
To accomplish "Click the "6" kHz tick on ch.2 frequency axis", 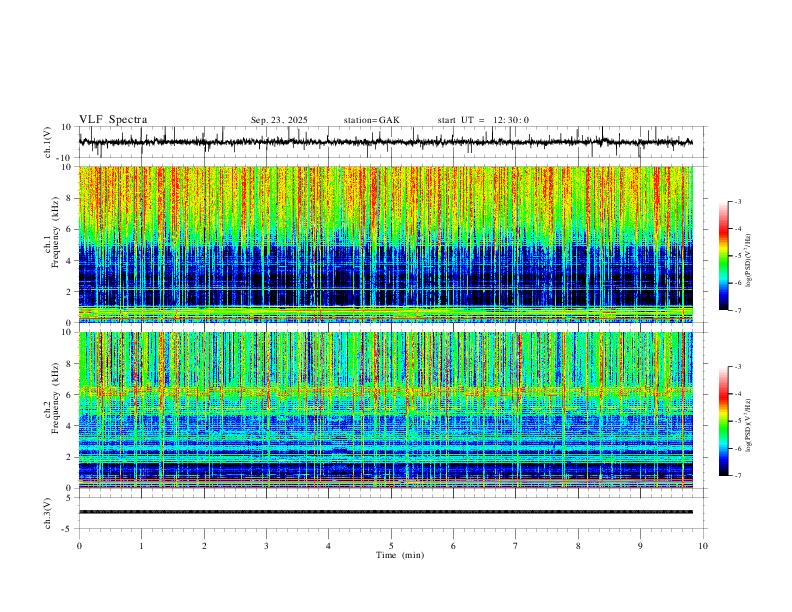I will [69, 395].
